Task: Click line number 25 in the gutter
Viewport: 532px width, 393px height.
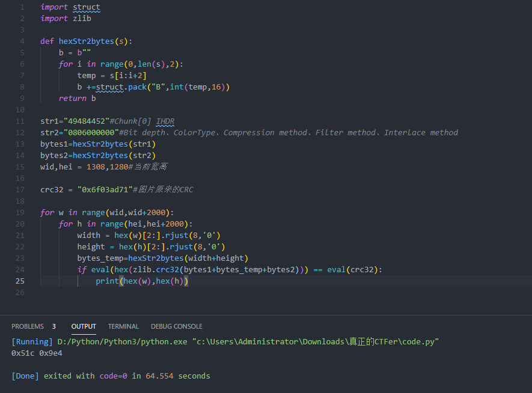Action: click(x=20, y=281)
